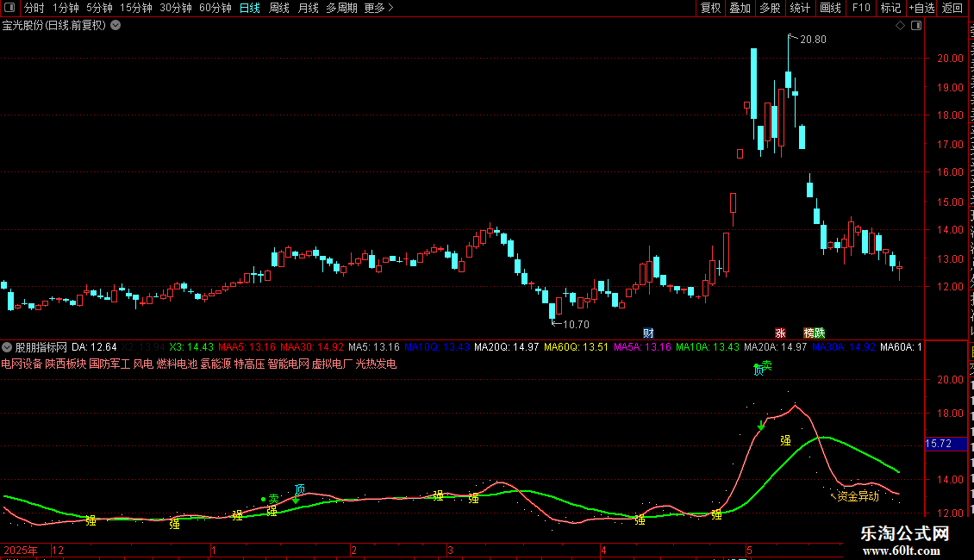
Task: Select the 5分钟 period tab
Action: [x=99, y=8]
